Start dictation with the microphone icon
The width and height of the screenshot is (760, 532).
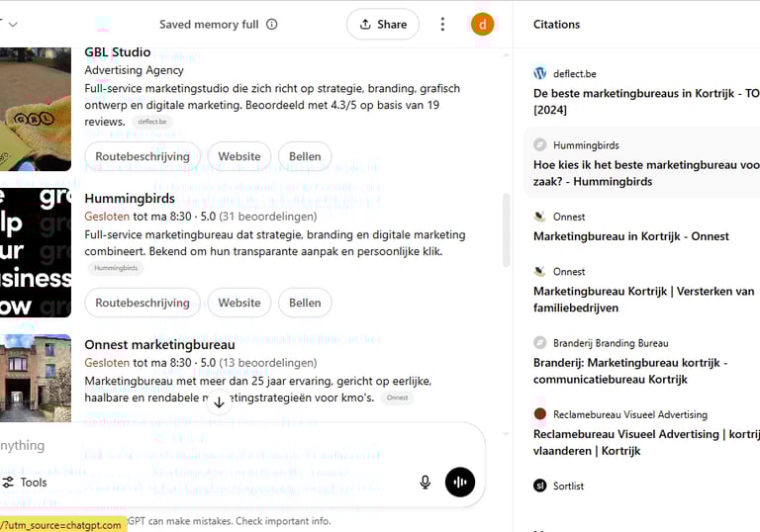[426, 483]
